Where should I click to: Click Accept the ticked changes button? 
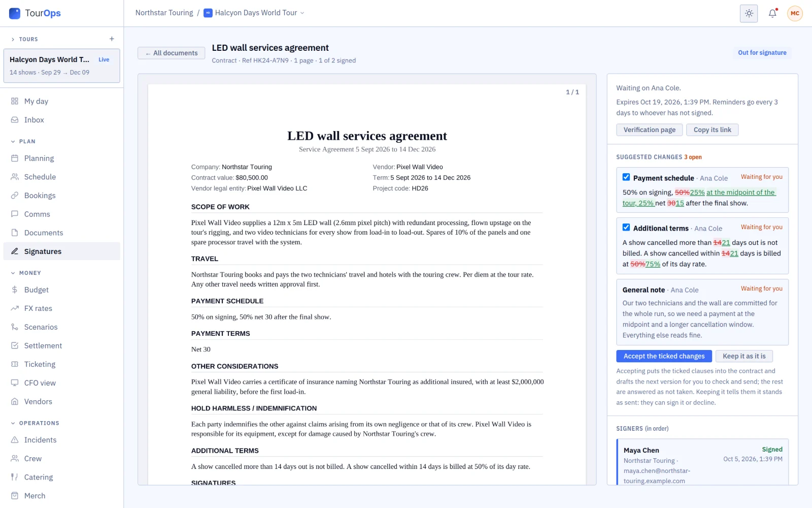664,356
